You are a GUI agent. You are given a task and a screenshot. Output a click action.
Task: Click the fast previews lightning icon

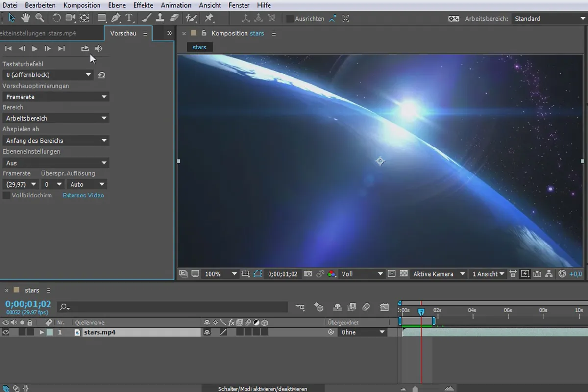[525, 274]
